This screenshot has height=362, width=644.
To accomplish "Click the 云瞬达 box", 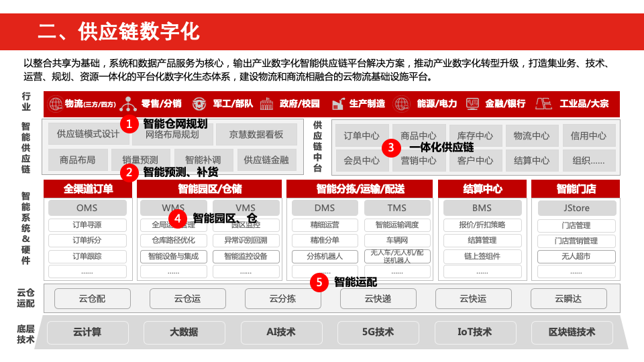I will [568, 299].
